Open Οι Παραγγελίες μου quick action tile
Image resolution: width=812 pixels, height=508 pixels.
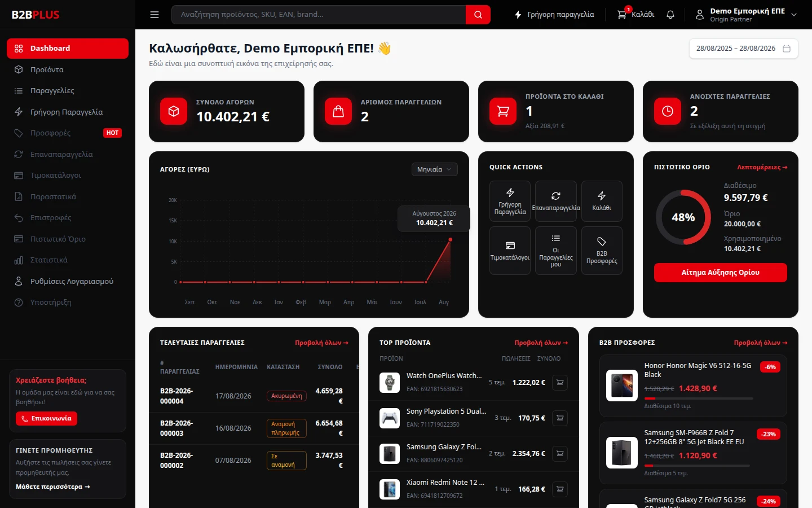556,251
